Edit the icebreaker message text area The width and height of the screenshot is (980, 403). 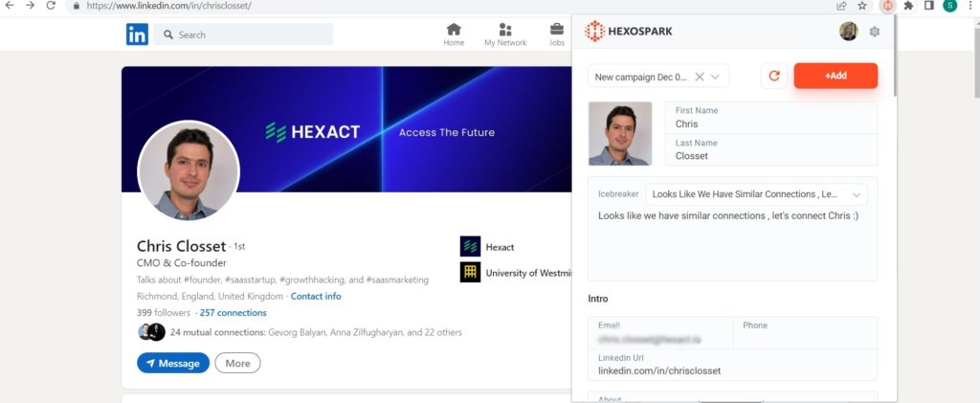tap(732, 244)
